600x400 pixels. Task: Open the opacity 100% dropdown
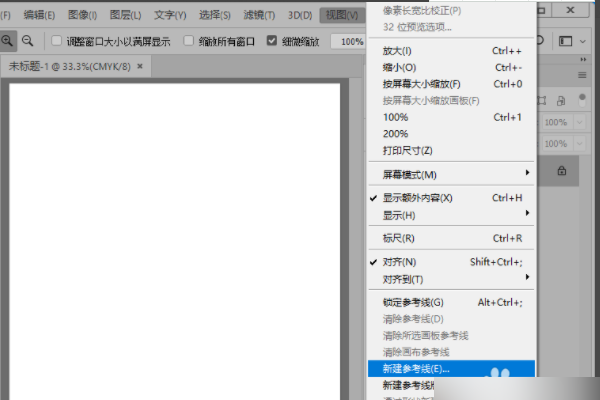point(580,122)
